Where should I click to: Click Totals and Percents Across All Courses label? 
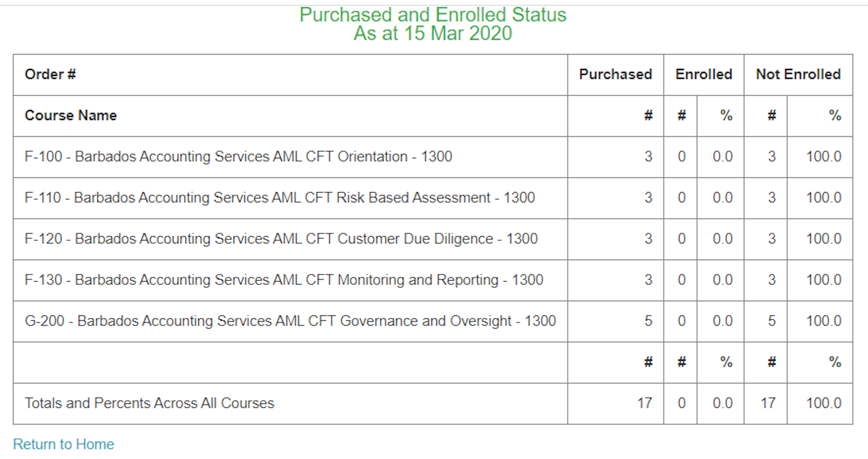149,403
